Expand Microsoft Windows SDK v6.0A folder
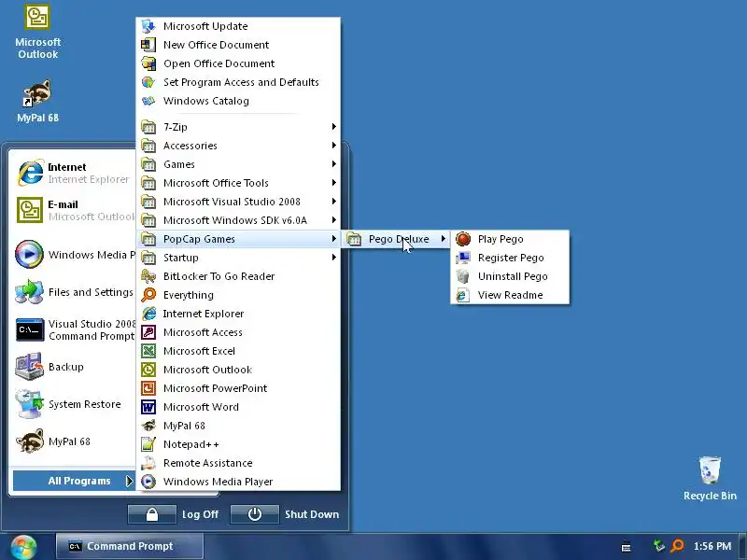The width and height of the screenshot is (747, 560). pyautogui.click(x=239, y=220)
